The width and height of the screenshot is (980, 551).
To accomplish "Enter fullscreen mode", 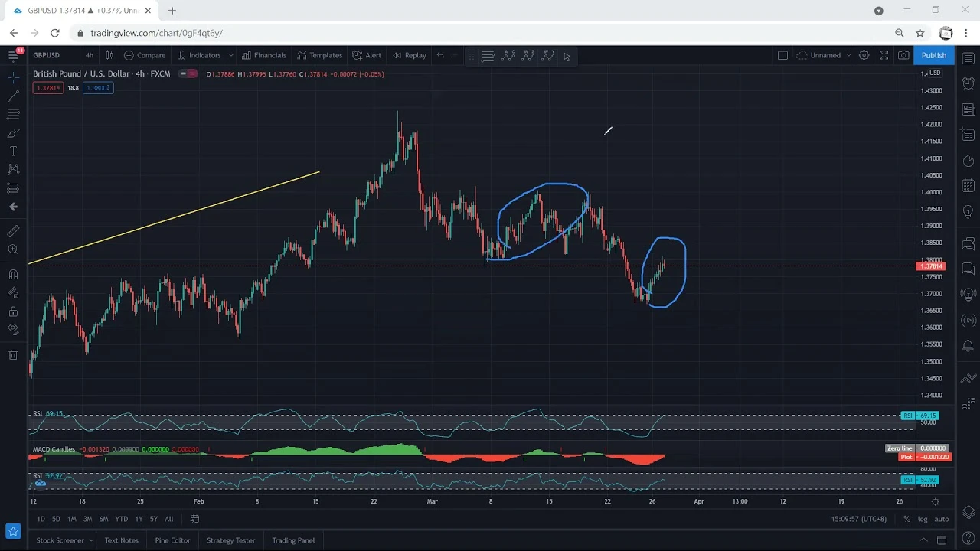I will pos(884,55).
